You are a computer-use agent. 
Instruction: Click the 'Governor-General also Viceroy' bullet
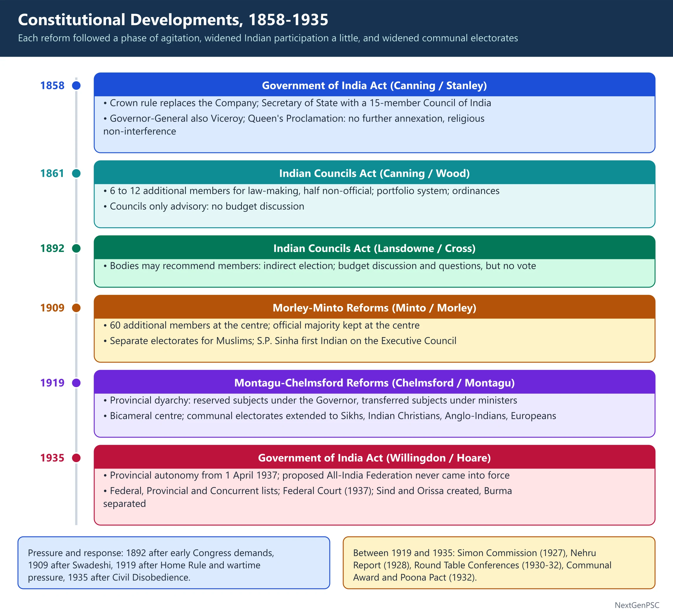tap(294, 125)
